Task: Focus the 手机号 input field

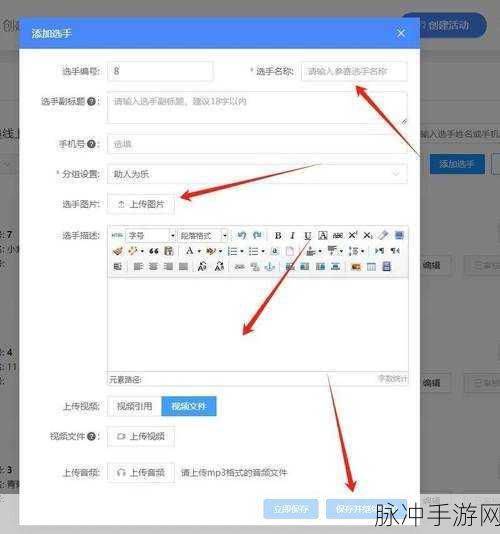Action: coord(257,144)
